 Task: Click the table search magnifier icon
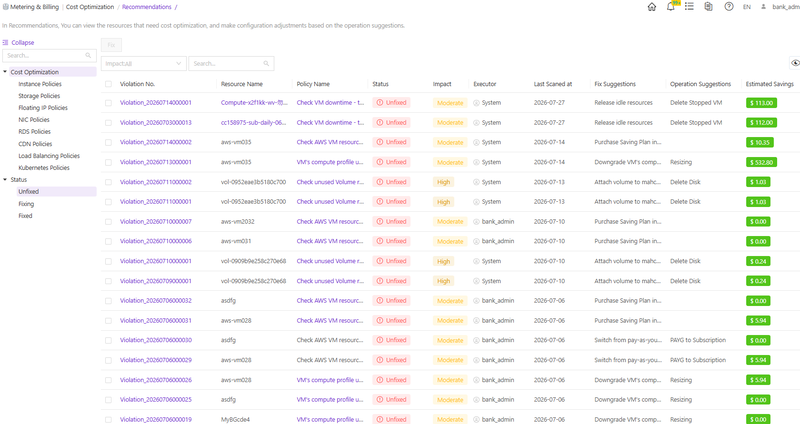(266, 63)
